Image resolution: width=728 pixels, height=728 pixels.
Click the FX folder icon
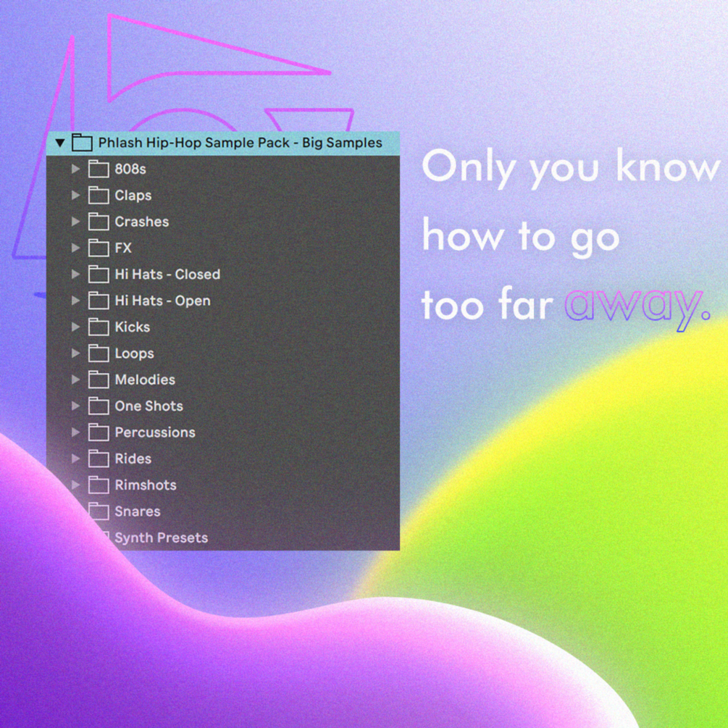(x=99, y=248)
